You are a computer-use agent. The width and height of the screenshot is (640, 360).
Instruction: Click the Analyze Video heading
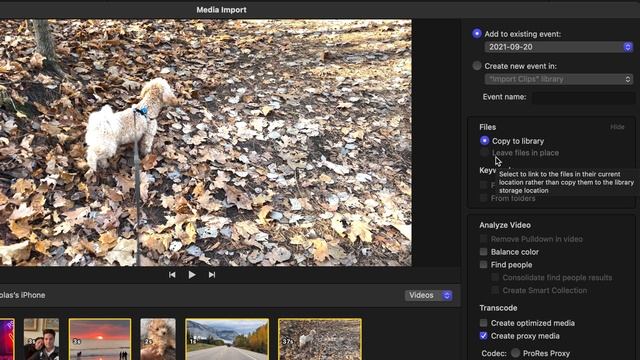[x=505, y=225]
